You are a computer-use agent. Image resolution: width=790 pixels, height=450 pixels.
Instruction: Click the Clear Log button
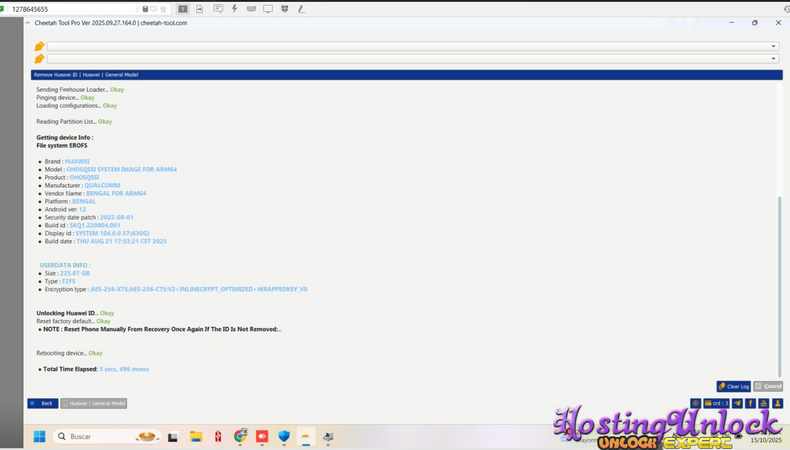(733, 386)
